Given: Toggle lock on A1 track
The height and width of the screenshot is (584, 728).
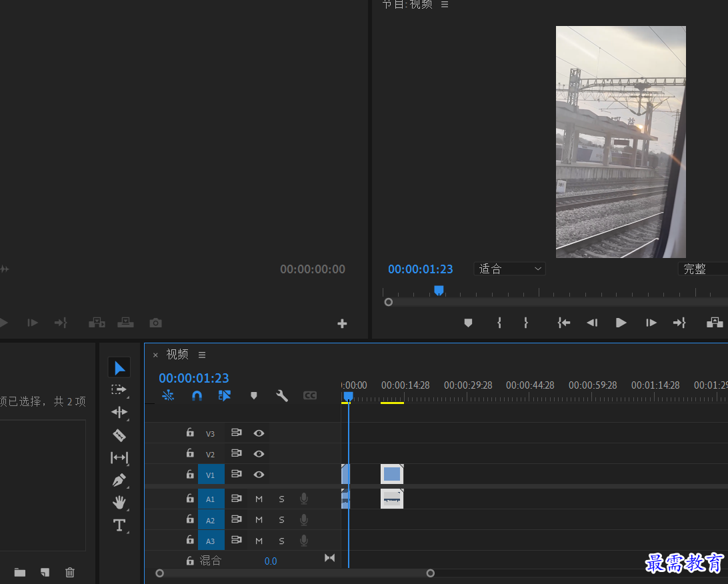Looking at the screenshot, I should tap(190, 498).
